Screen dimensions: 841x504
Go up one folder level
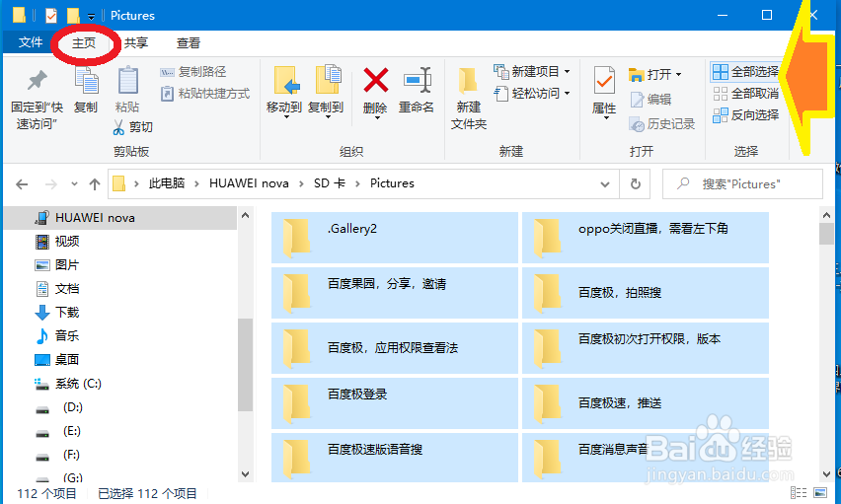pyautogui.click(x=95, y=184)
